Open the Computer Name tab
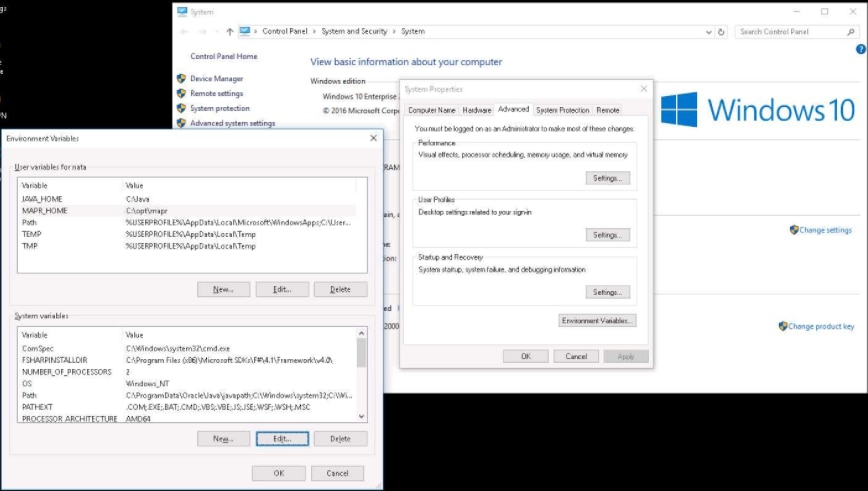This screenshot has height=491, width=868. [x=432, y=110]
